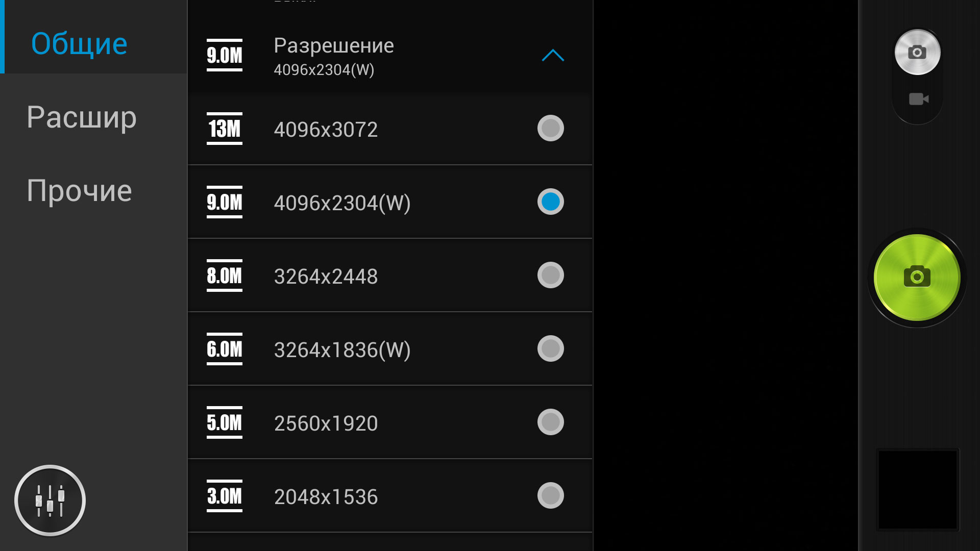Open the settings sliders icon
This screenshot has width=980, height=551.
coord(50,500)
